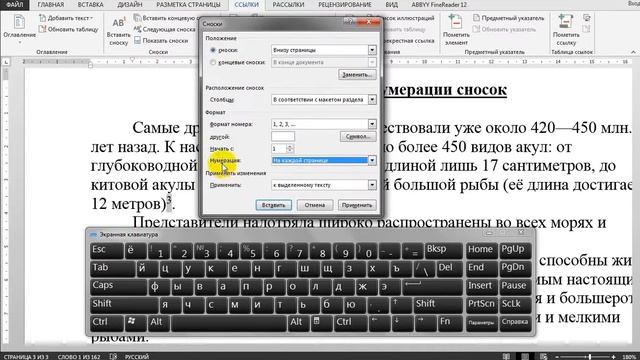The height and width of the screenshot is (360, 640).
Task: Click the Начать с spinner arrows
Action: pos(290,149)
